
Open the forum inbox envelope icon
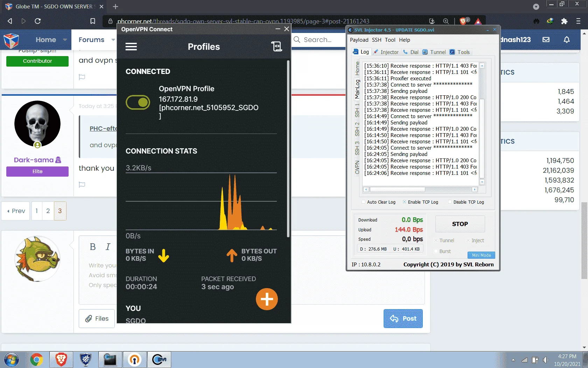click(546, 40)
